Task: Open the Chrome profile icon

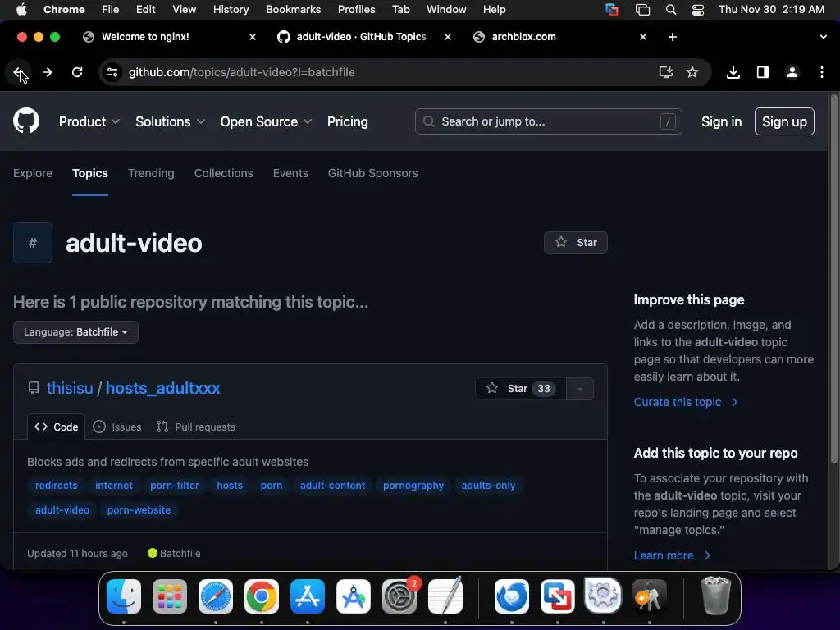Action: [x=792, y=72]
